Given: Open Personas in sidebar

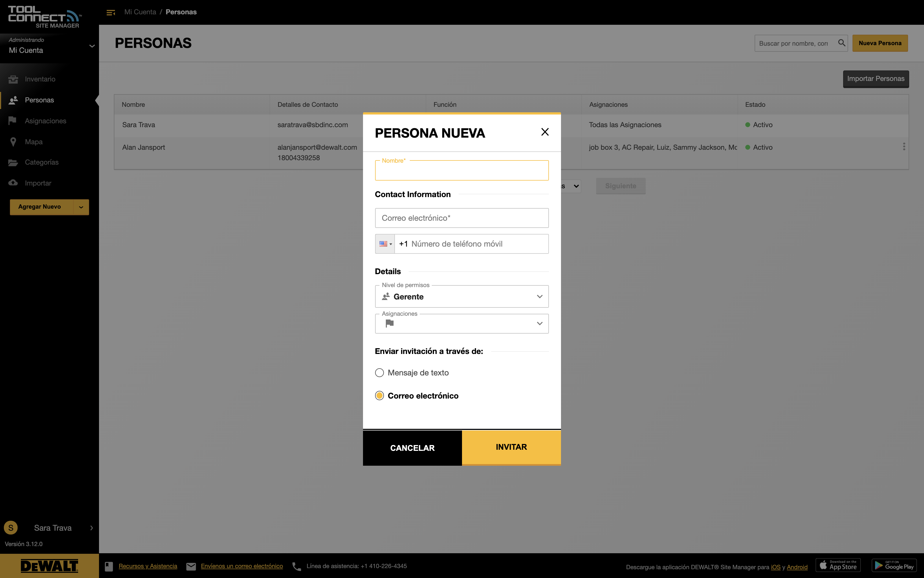Looking at the screenshot, I should (x=39, y=100).
